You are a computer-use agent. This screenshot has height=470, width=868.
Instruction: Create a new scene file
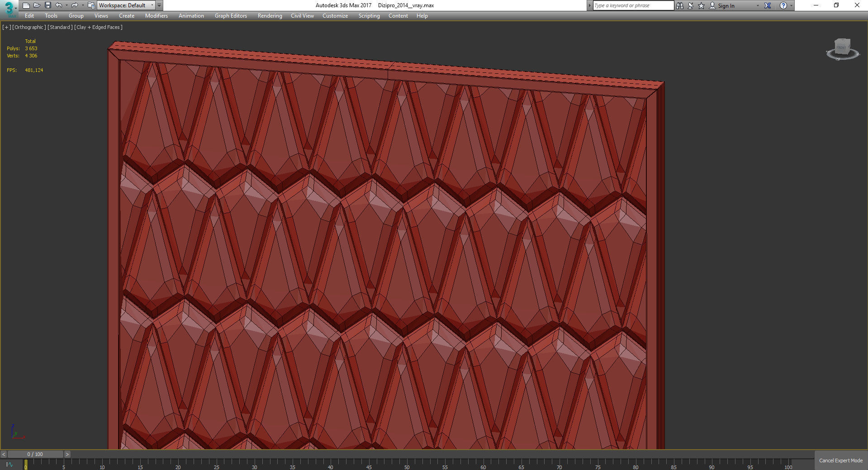(x=26, y=5)
